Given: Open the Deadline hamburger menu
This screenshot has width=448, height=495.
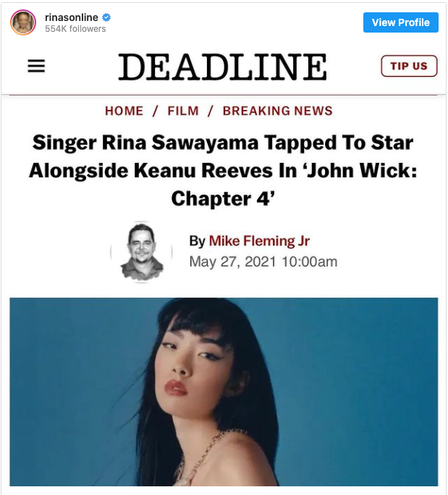Looking at the screenshot, I should 36,66.
